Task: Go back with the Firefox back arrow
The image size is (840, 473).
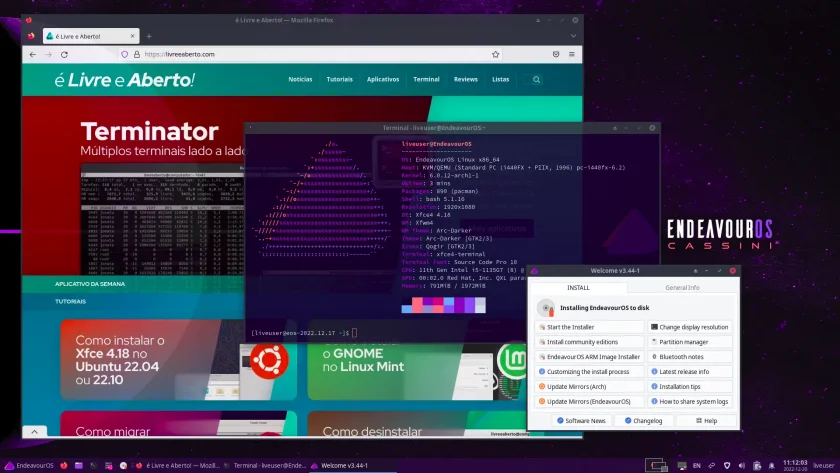Action: (x=33, y=55)
